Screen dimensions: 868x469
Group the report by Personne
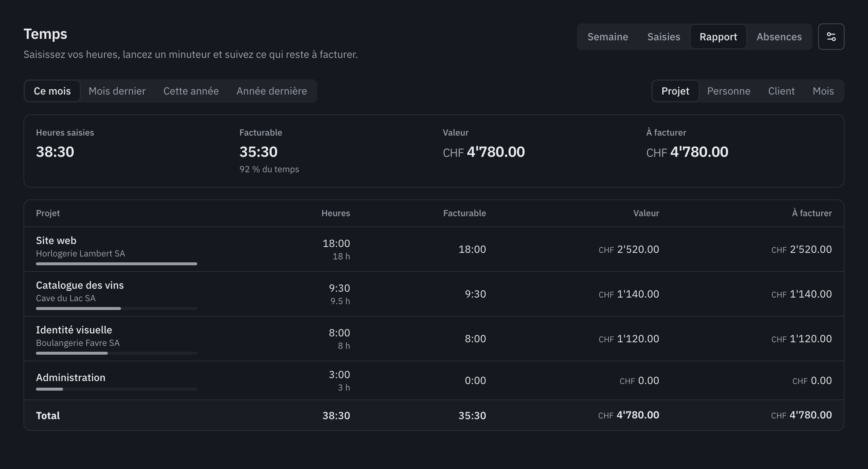729,91
